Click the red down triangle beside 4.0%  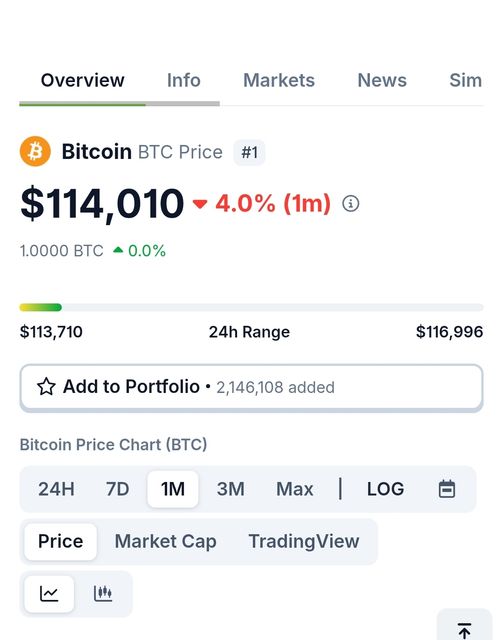tap(200, 203)
